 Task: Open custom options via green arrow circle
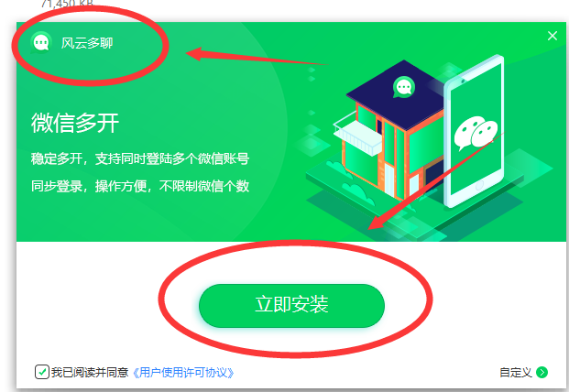(x=542, y=372)
